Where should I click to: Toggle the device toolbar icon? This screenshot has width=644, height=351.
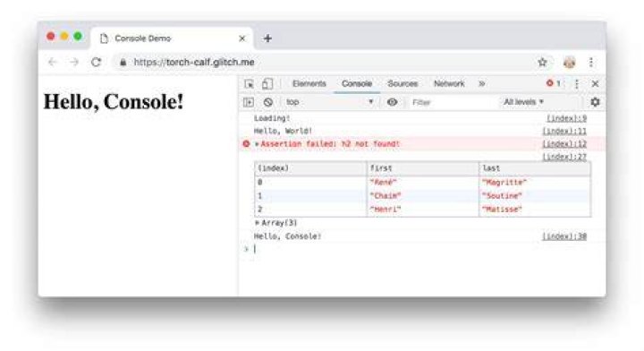pyautogui.click(x=267, y=84)
